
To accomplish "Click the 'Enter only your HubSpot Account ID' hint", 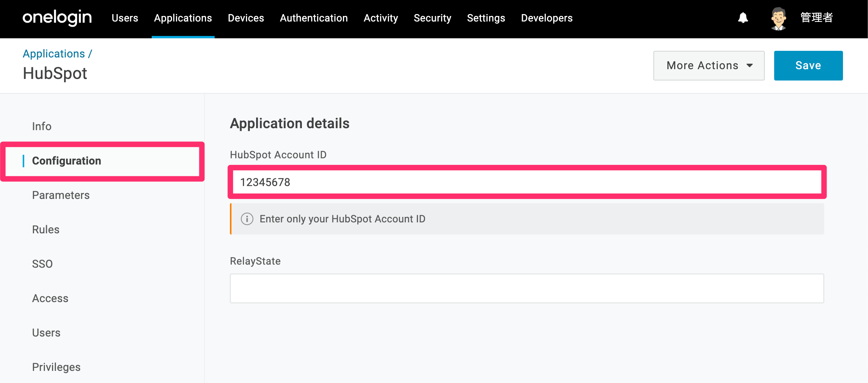I will [x=343, y=219].
